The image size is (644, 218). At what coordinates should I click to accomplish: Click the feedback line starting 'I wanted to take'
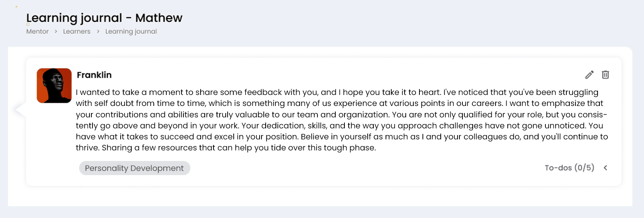click(x=337, y=92)
